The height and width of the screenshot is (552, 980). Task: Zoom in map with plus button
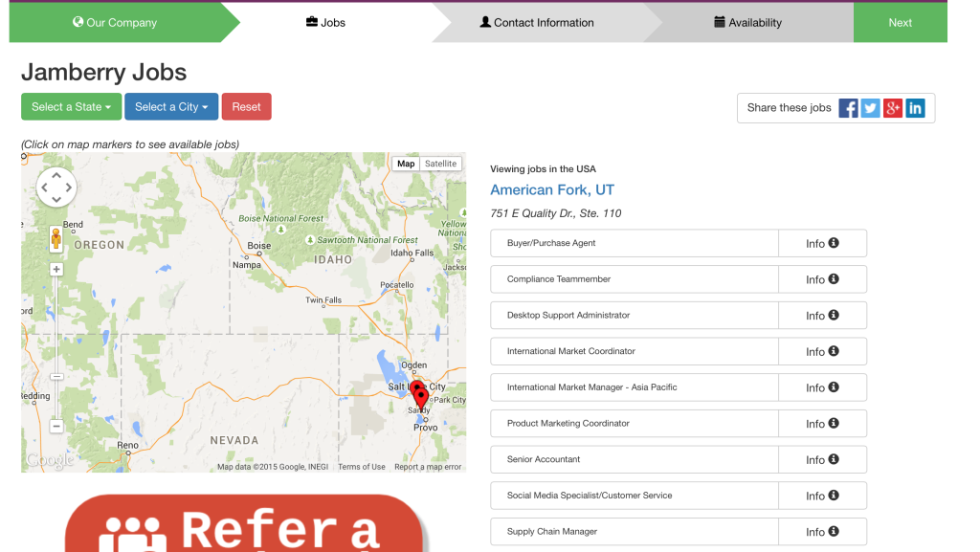[x=56, y=269]
